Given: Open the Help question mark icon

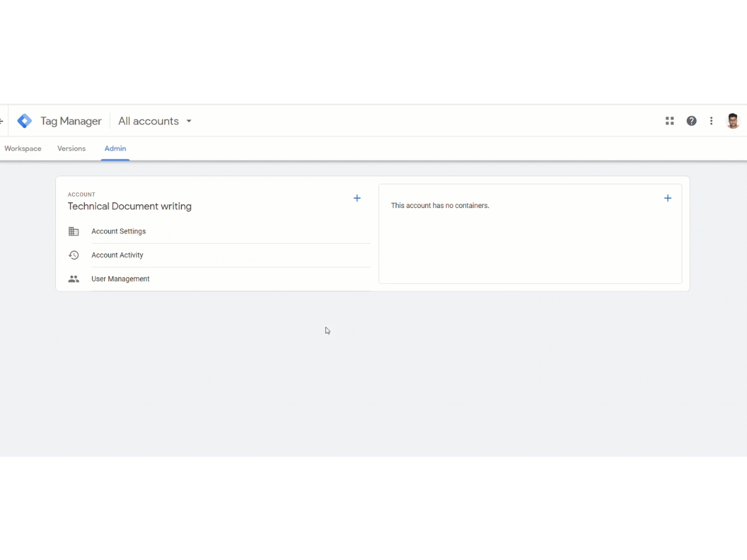Looking at the screenshot, I should [x=692, y=121].
